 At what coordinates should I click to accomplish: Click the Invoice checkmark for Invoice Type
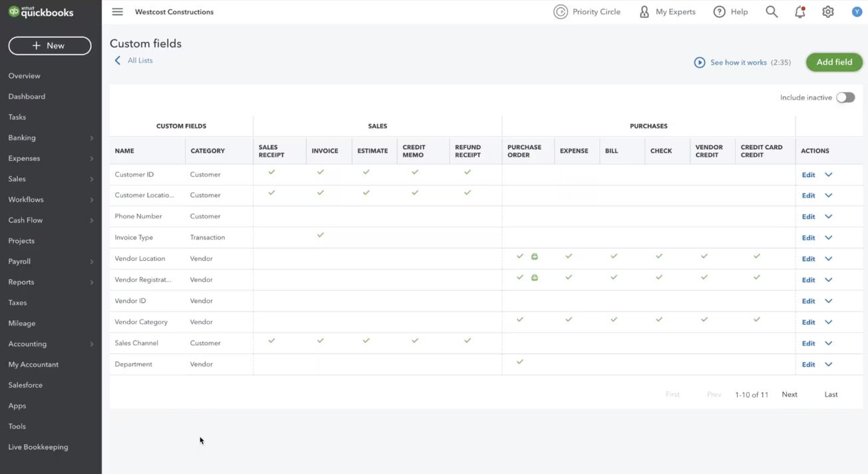(321, 235)
